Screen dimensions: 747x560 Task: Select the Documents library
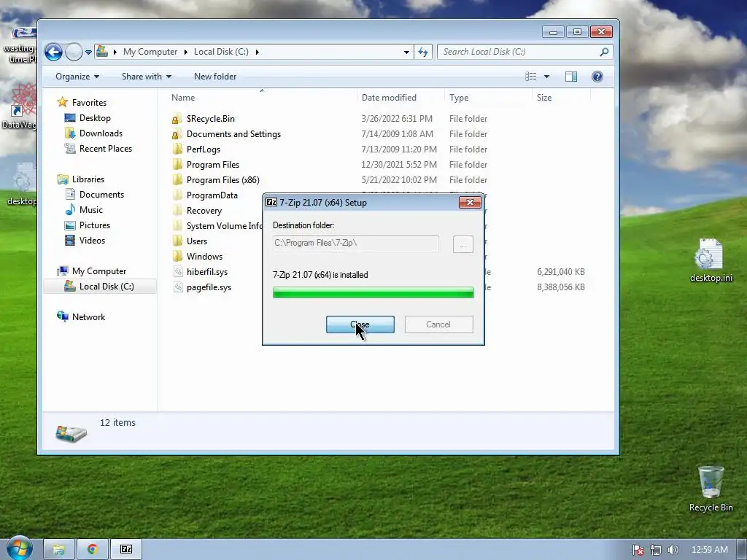pos(101,194)
